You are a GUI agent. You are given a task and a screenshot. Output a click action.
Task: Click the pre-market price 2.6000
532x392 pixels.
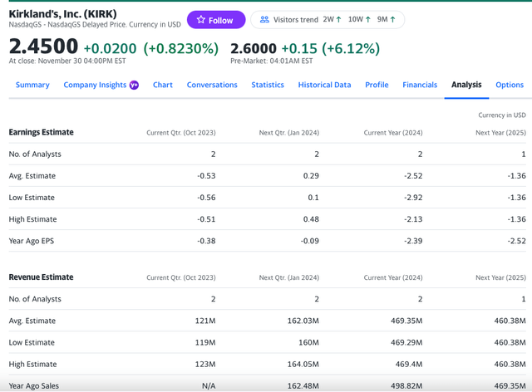(x=254, y=48)
